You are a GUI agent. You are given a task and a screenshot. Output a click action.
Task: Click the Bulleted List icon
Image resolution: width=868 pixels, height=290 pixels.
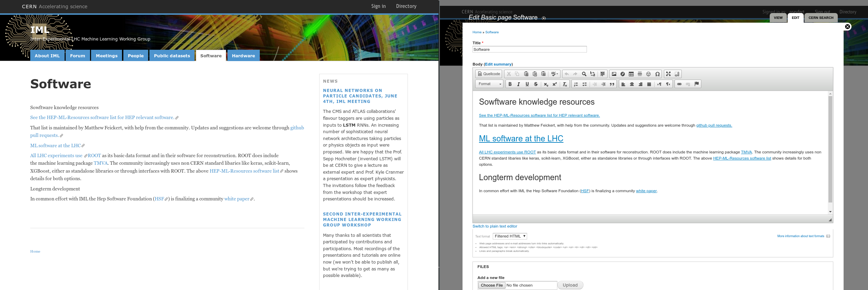tap(585, 84)
